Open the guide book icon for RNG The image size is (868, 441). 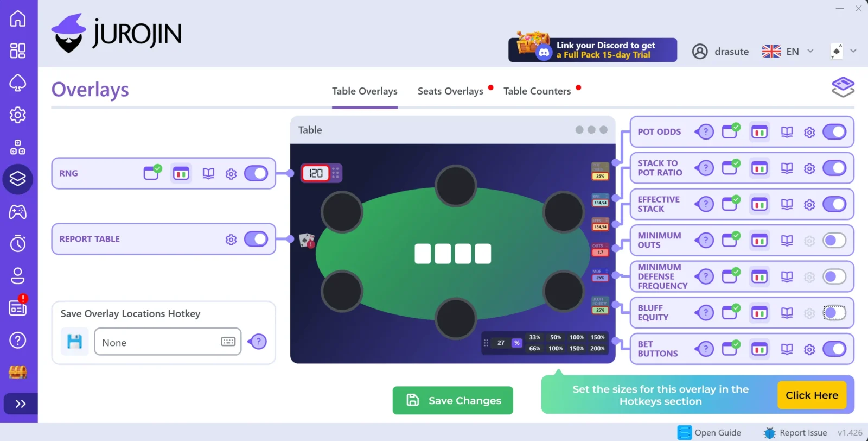point(208,174)
